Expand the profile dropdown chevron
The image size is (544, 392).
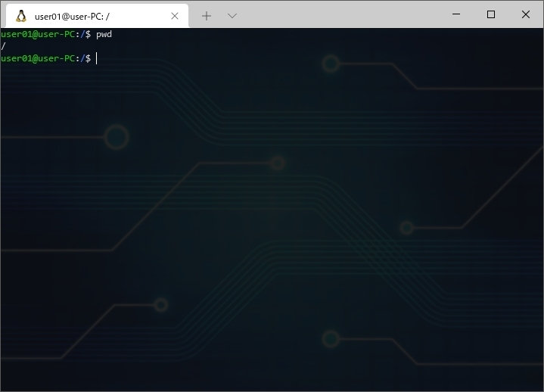[x=232, y=15]
